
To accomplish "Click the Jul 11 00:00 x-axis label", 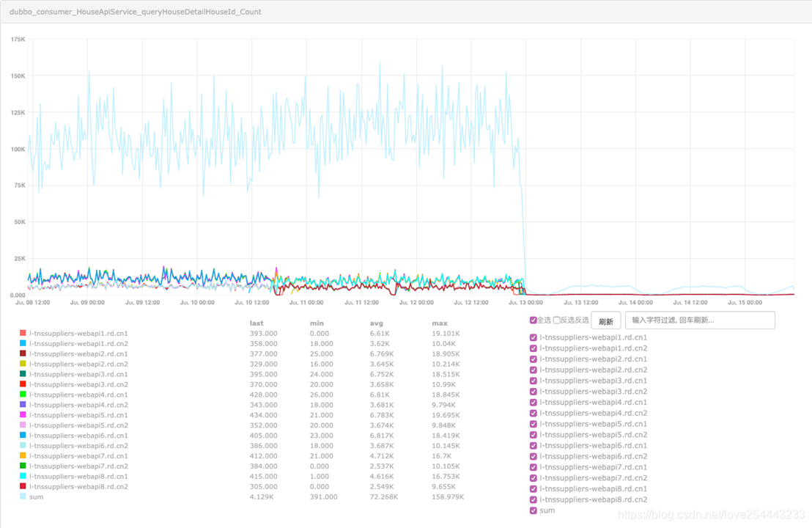I will coord(306,302).
